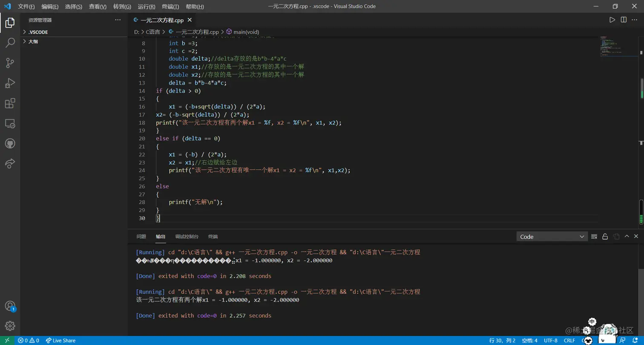Open the Run and Debug view
This screenshot has height=345, width=644.
pyautogui.click(x=10, y=83)
